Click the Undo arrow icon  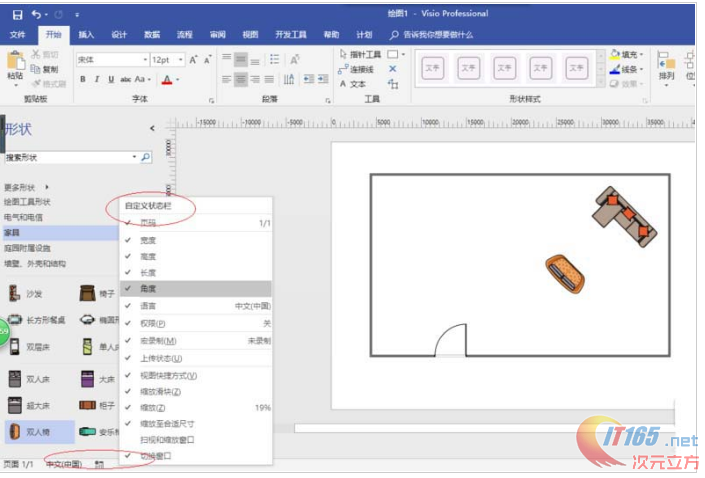(x=36, y=14)
